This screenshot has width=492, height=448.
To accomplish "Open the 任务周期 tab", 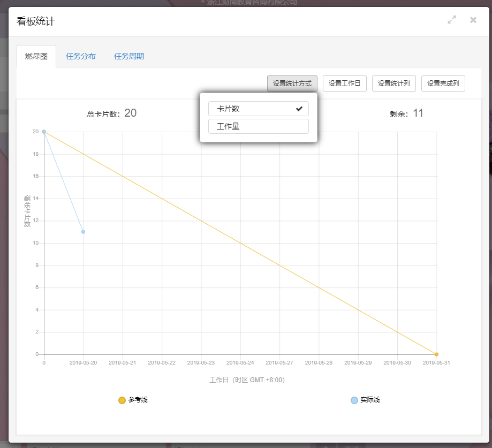I will (x=129, y=57).
